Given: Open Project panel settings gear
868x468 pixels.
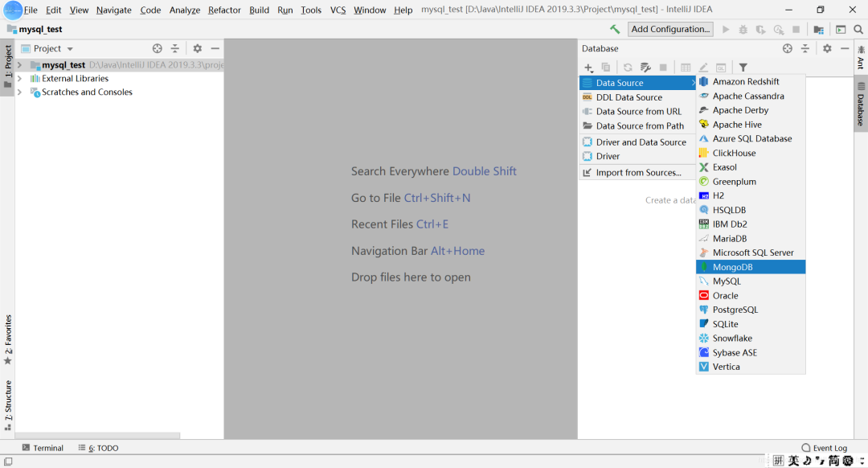Looking at the screenshot, I should (197, 49).
